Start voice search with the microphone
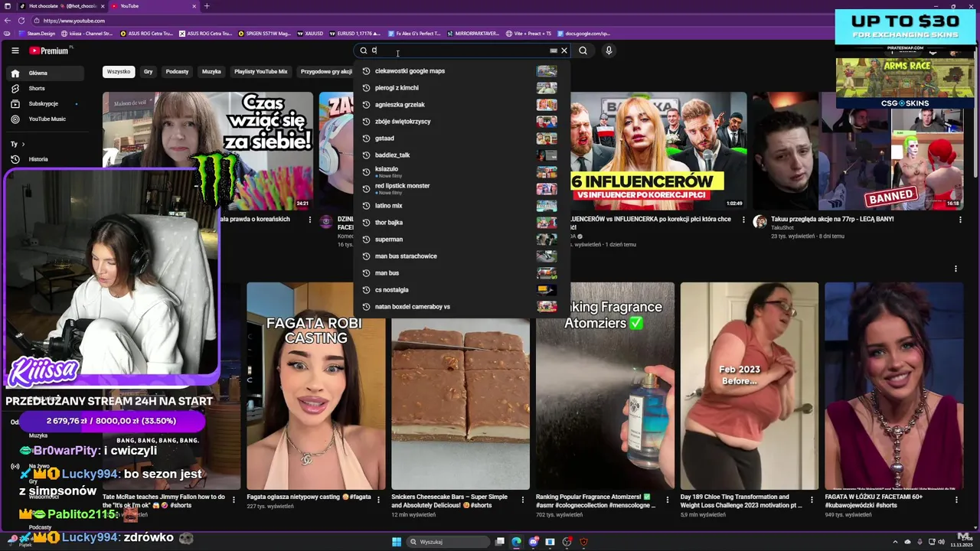This screenshot has width=980, height=551. tap(609, 51)
